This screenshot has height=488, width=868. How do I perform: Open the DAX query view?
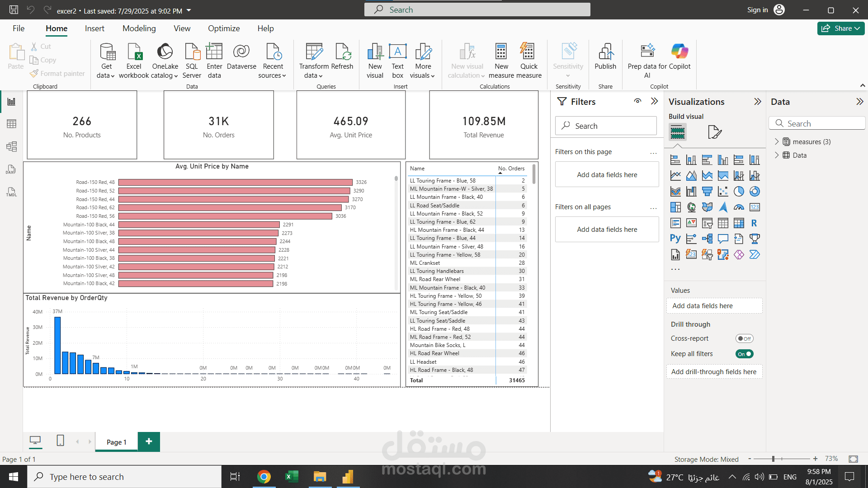[11, 169]
